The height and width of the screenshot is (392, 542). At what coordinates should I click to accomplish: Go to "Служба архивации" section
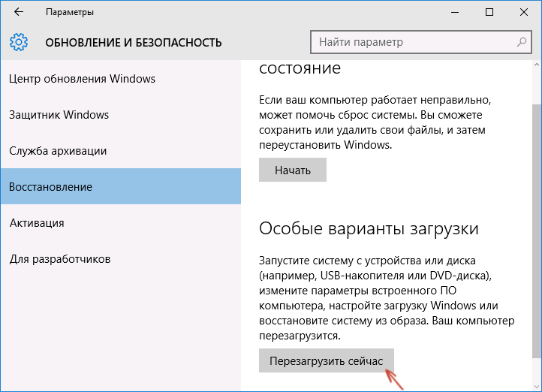pos(59,151)
